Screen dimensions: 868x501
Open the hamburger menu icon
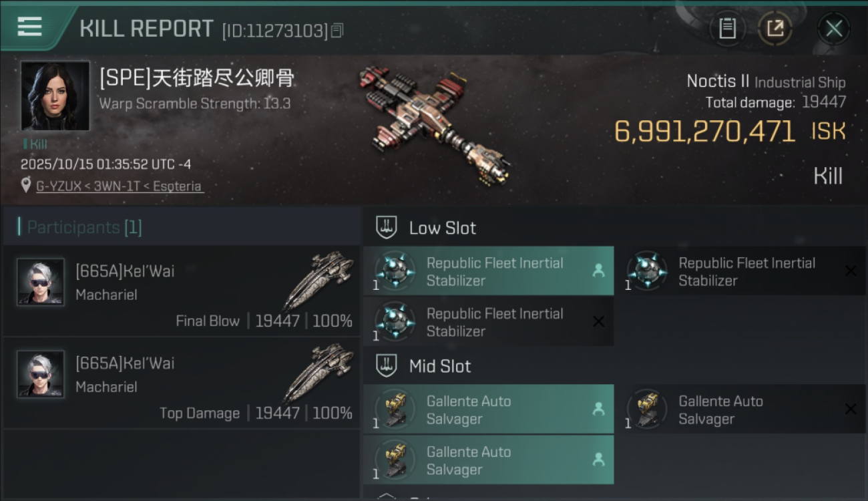tap(29, 27)
